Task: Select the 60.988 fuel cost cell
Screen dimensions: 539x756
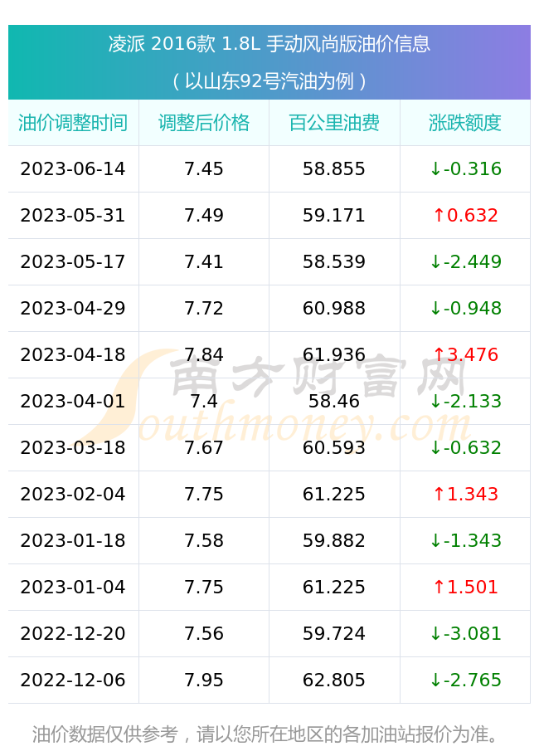Action: coord(334,309)
